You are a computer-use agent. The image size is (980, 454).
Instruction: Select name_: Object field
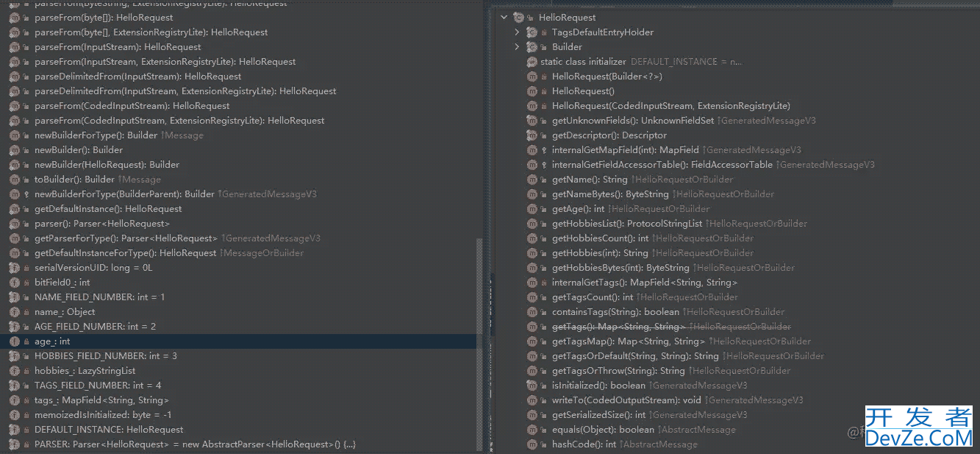point(65,311)
